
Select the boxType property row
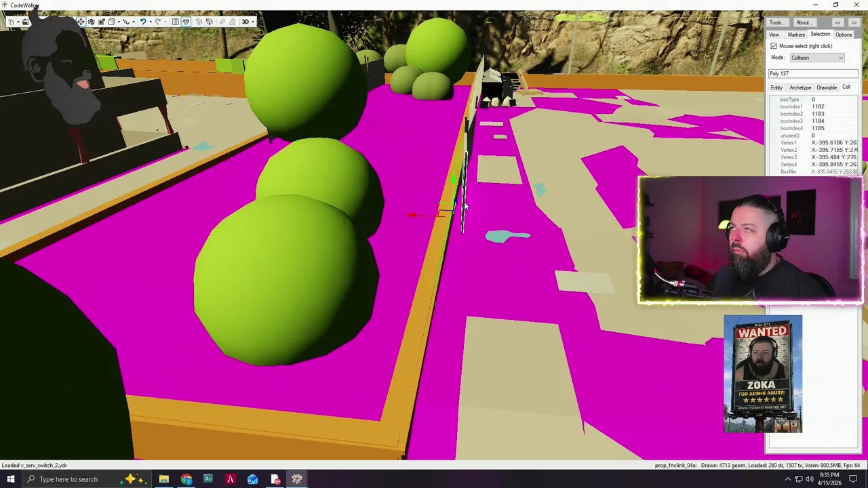(813, 100)
